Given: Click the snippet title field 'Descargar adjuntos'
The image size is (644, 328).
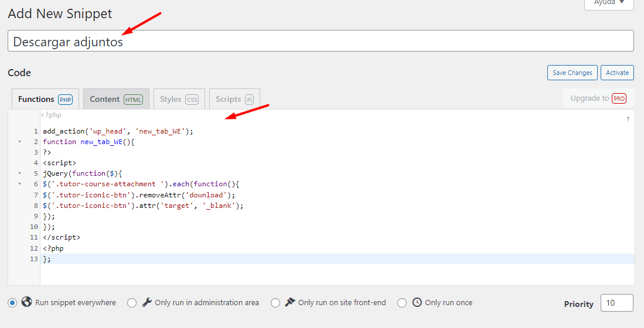Looking at the screenshot, I should pyautogui.click(x=321, y=40).
